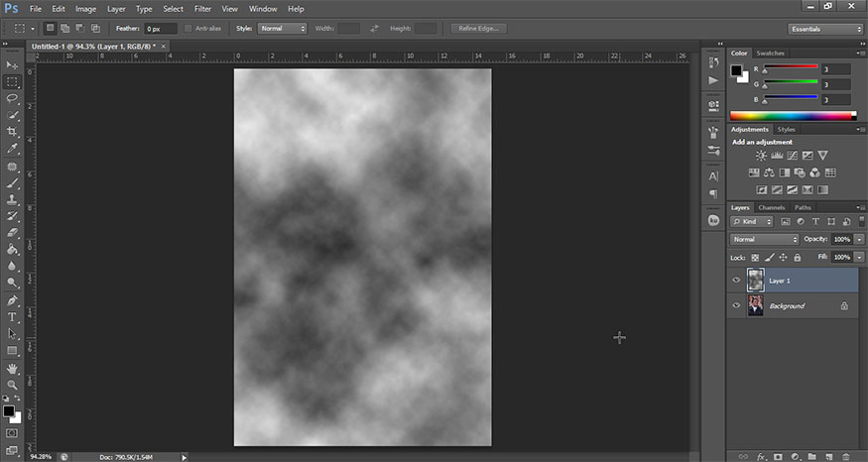Click the Refine Edge button
868x462 pixels.
[478, 28]
